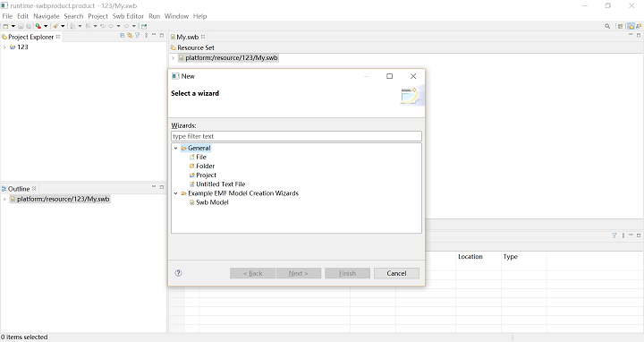Open Project Explorer view menu
Image resolution: width=644 pixels, height=342 pixels.
point(146,36)
